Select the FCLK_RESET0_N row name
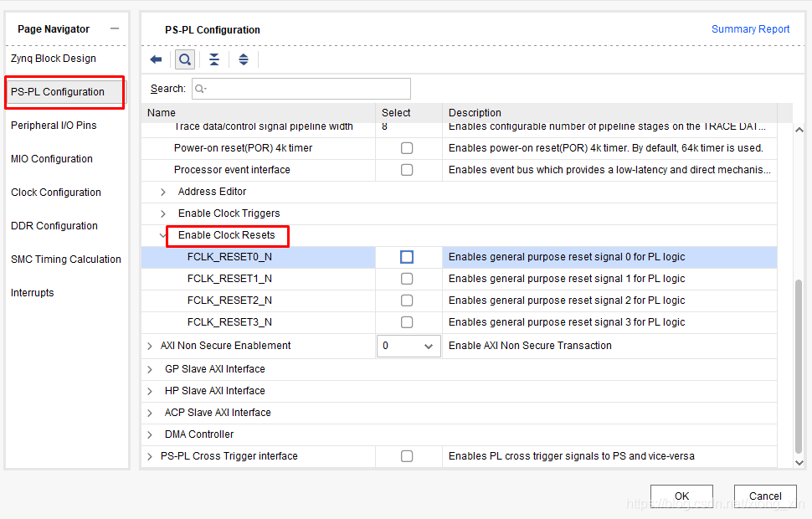812x519 pixels. click(x=229, y=257)
